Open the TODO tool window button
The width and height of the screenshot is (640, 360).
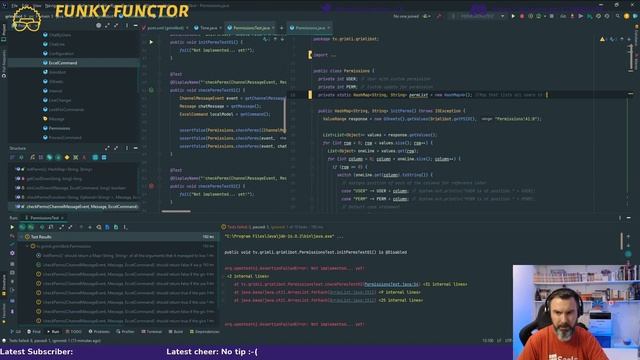(73, 331)
